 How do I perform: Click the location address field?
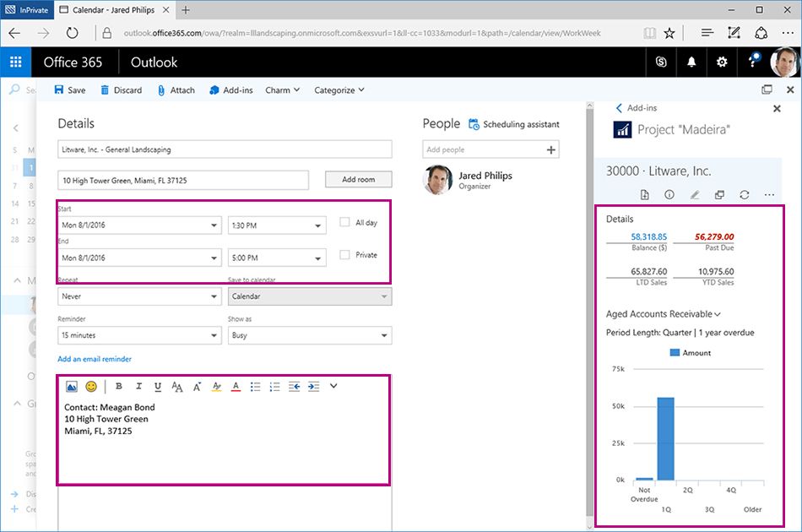point(183,180)
